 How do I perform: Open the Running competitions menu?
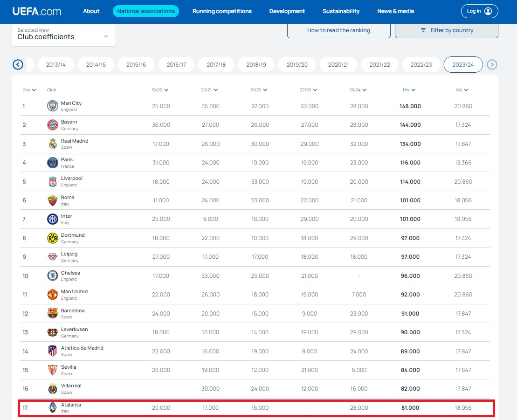tap(222, 11)
